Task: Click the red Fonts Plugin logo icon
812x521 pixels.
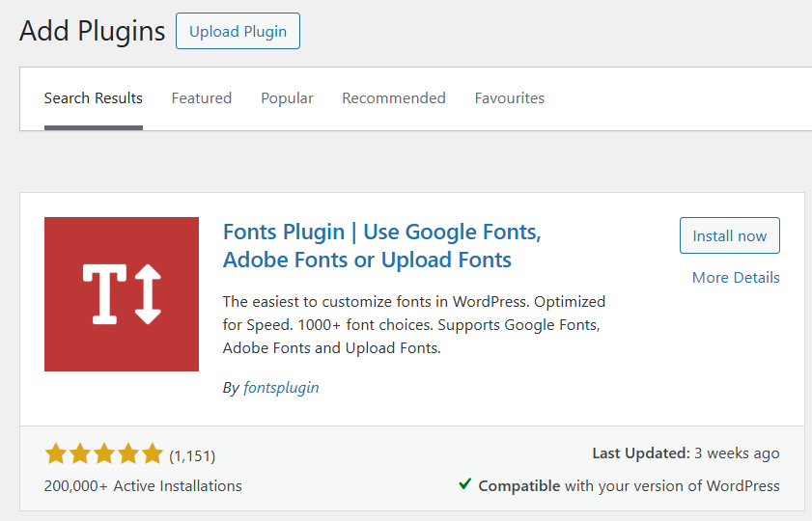Action: point(122,294)
